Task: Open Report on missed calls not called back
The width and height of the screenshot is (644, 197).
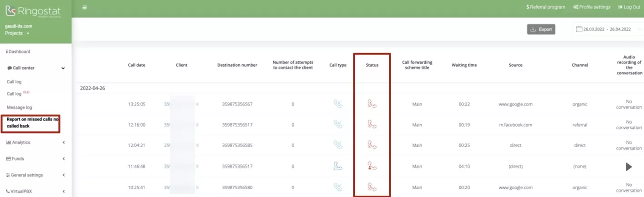Action: pos(33,123)
